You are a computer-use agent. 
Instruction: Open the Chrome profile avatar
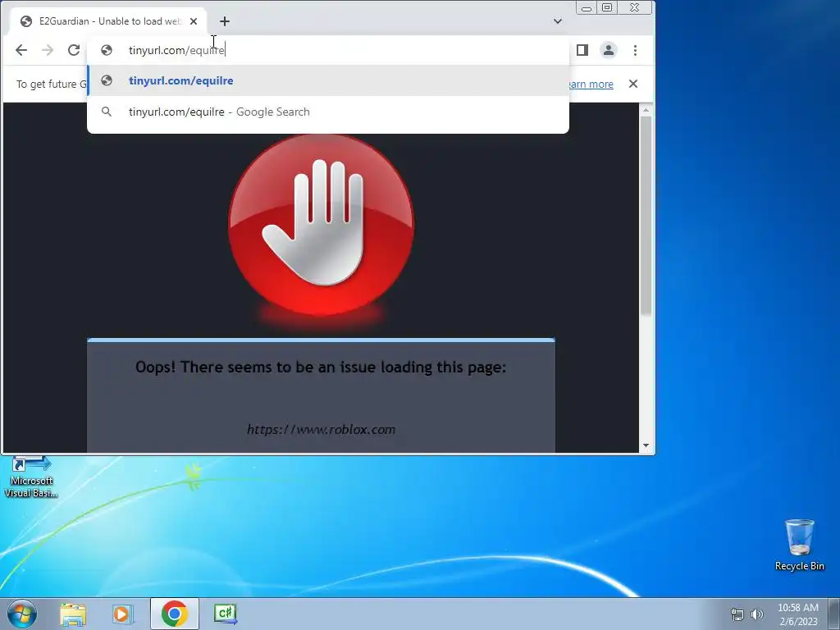pyautogui.click(x=609, y=50)
